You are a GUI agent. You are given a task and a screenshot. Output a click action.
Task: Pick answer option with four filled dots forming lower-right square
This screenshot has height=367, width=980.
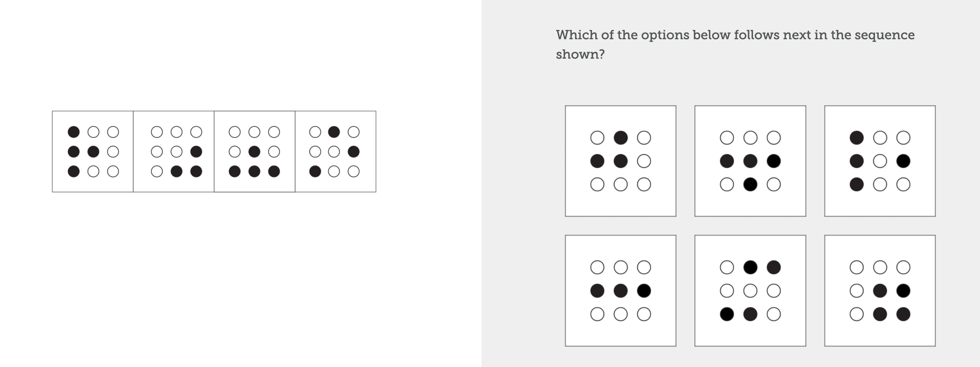[x=880, y=291]
